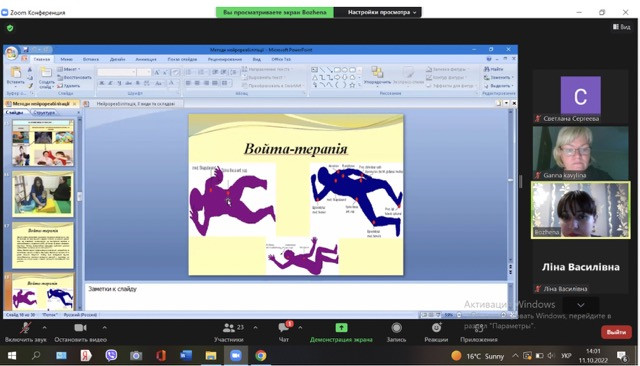The width and height of the screenshot is (640, 366).
Task: Stop video using camera icon
Action: click(x=80, y=328)
